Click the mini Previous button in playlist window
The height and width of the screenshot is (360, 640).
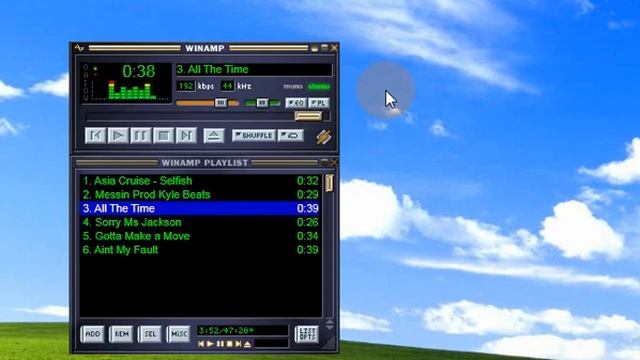tap(201, 344)
